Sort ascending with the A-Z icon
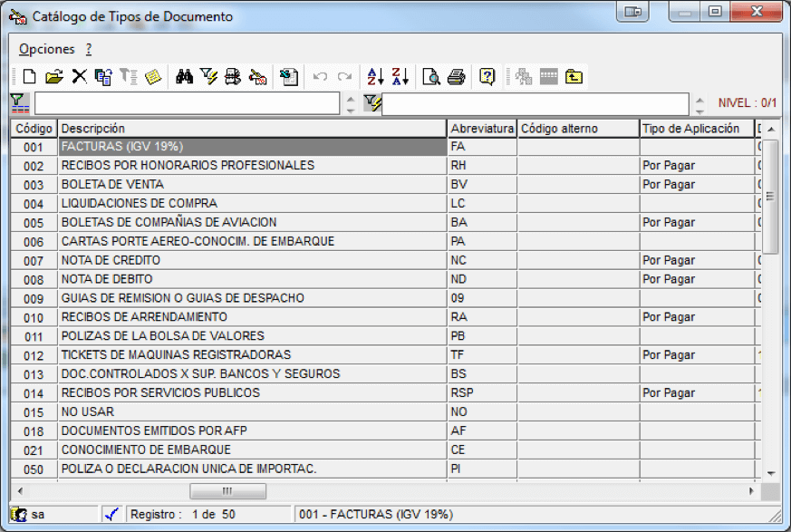This screenshot has width=791, height=532. [x=375, y=77]
